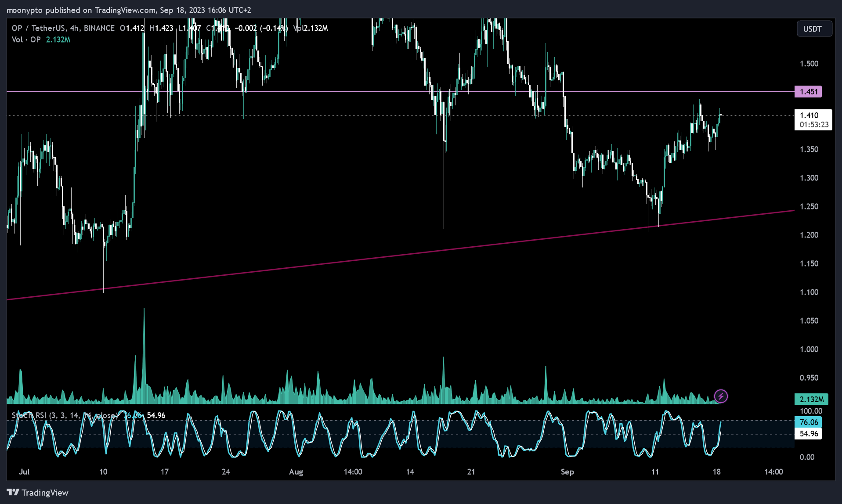Screen dimensions: 842x504
Task: Click the purple lightning bolt icon
Action: point(721,396)
